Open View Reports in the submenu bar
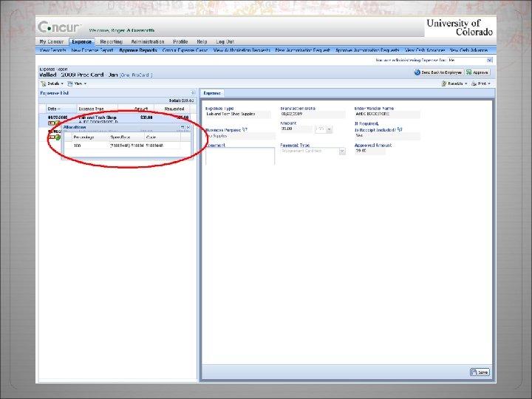 pyautogui.click(x=52, y=50)
